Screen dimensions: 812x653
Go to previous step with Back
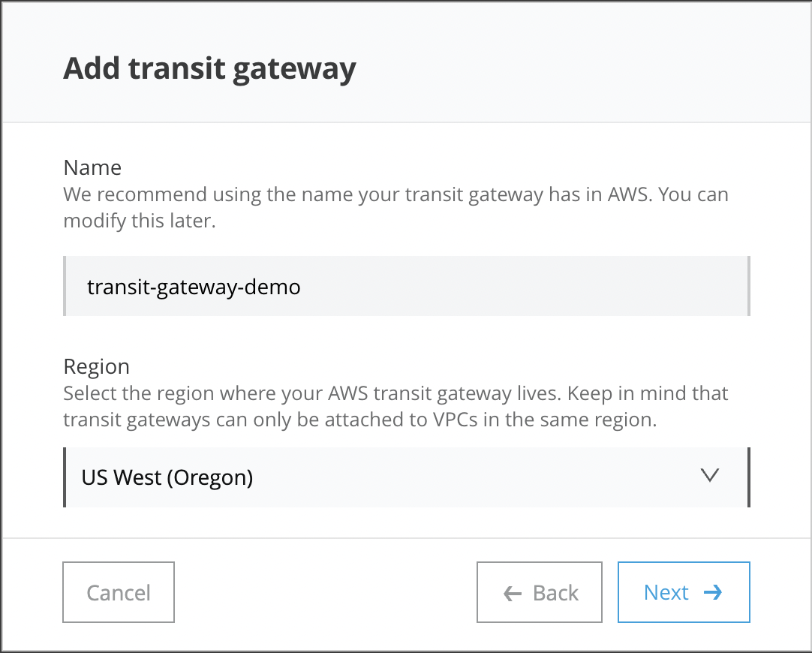point(539,592)
